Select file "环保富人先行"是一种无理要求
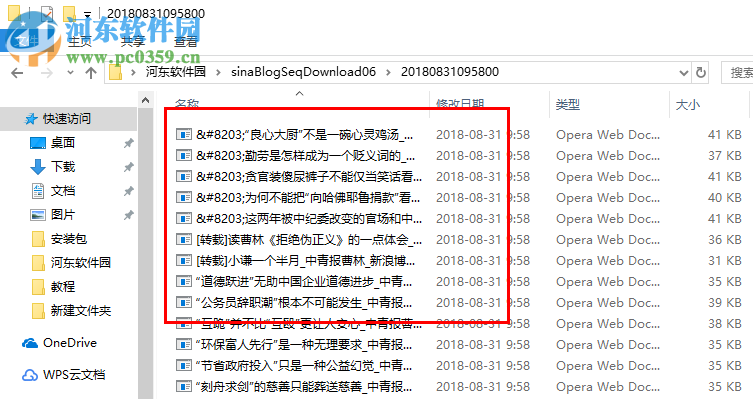The image size is (753, 399). (304, 345)
